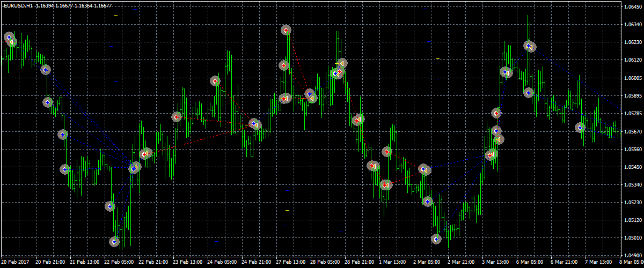This screenshot has height=268, width=644.
Task: Click the 1.06450 price scale label
Action: point(634,7)
